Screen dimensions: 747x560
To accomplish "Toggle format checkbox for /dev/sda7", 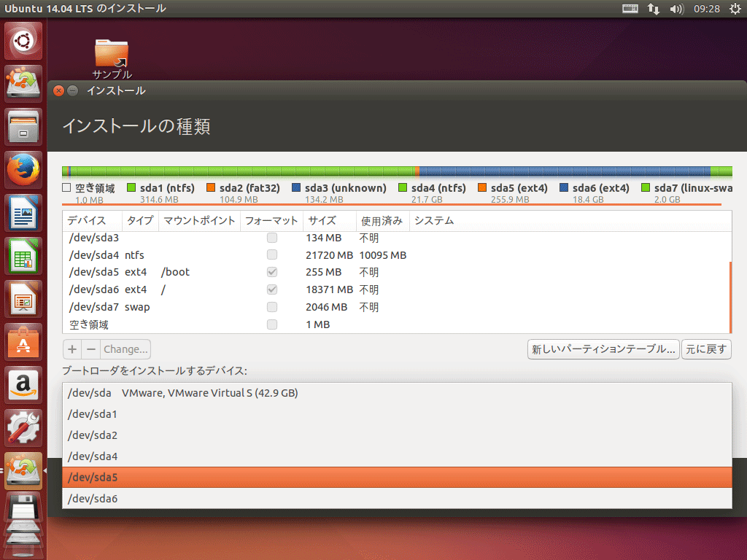I will (272, 307).
